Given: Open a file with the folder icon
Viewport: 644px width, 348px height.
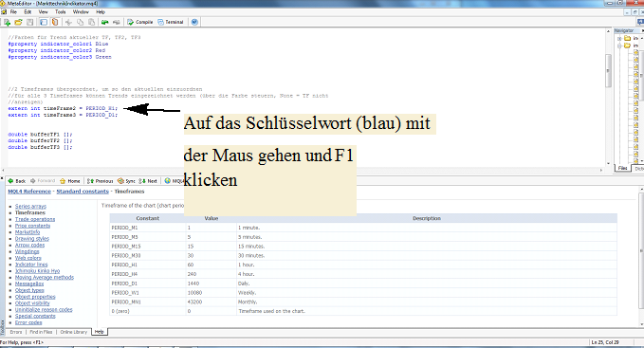Looking at the screenshot, I should tap(18, 22).
